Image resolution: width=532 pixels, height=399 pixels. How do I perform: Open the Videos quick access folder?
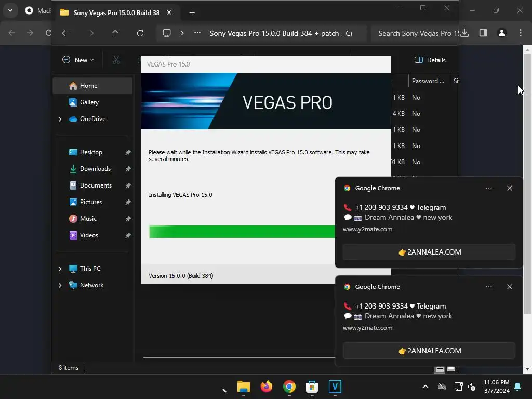tap(89, 235)
